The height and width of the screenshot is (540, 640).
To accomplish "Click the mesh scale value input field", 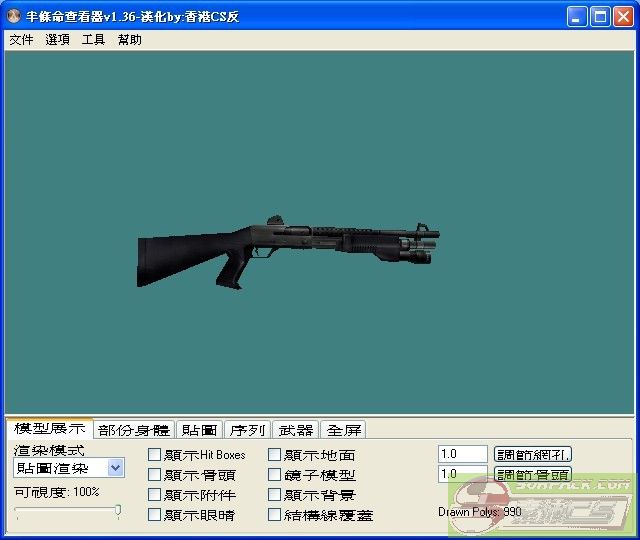I will pyautogui.click(x=462, y=455).
